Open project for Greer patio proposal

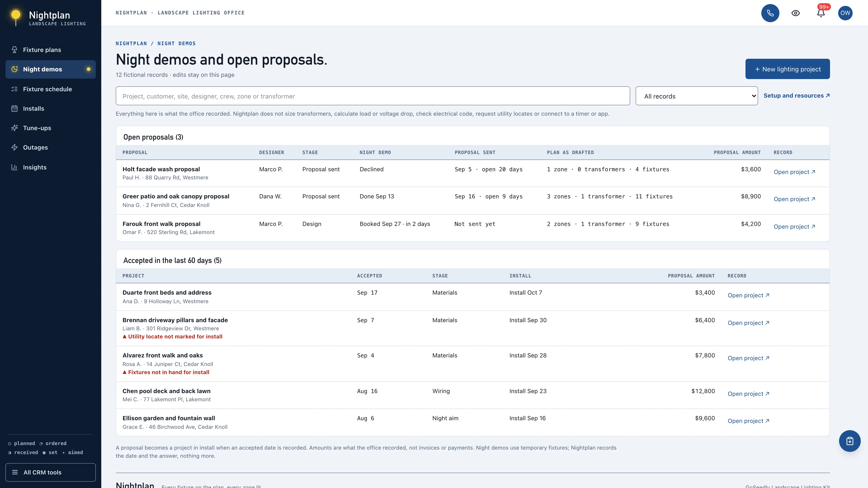tap(794, 199)
